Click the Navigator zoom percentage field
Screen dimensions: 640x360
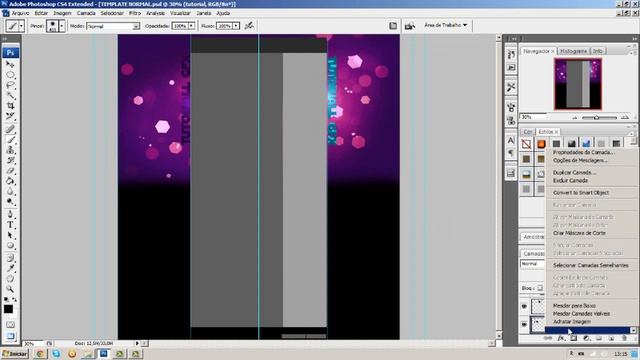coord(533,117)
